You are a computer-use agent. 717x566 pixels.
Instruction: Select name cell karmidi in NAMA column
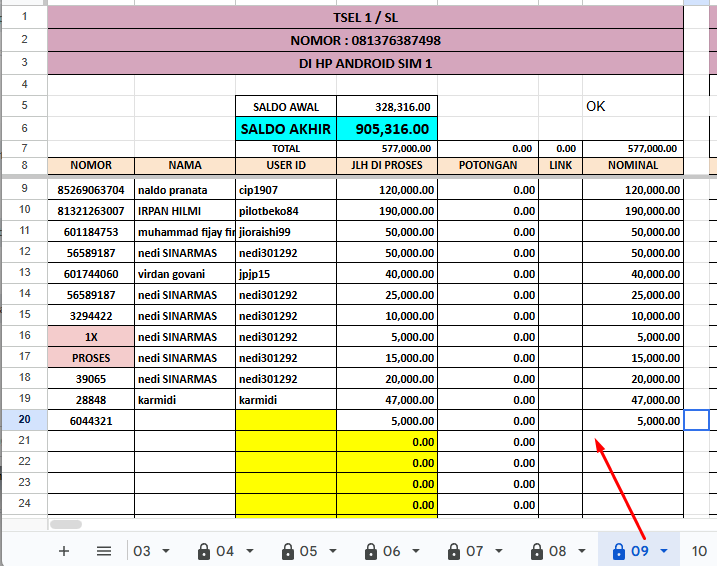click(185, 400)
